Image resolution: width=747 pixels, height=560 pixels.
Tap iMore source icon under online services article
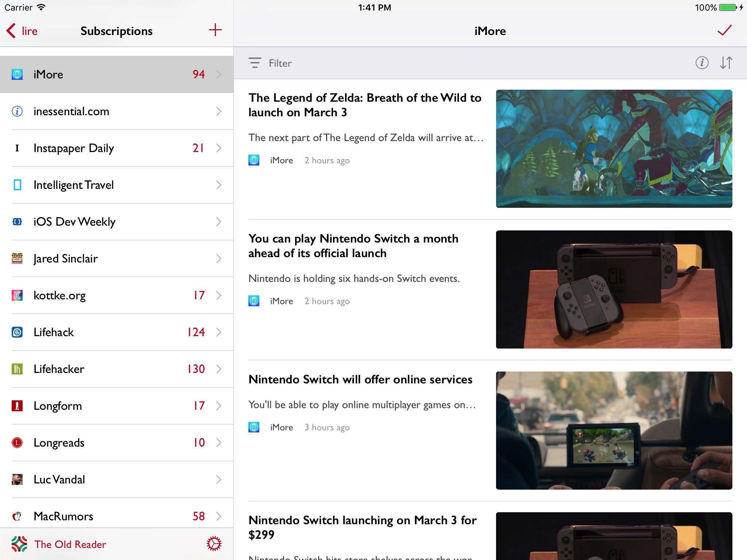click(254, 427)
